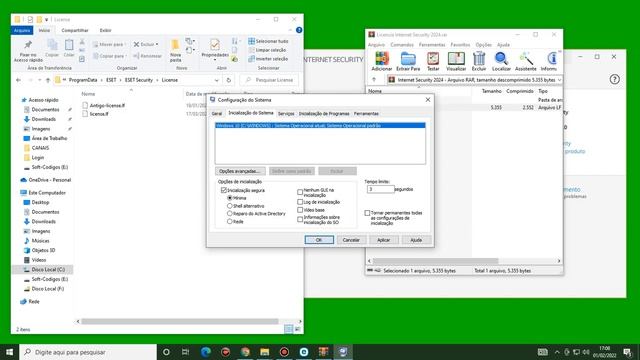Click the Visualizar icon in WinRAR
This screenshot has height=360, width=640.
coord(456,59)
